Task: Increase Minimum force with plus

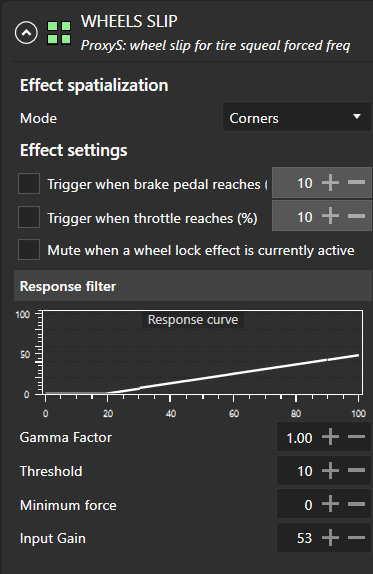Action: (x=331, y=504)
